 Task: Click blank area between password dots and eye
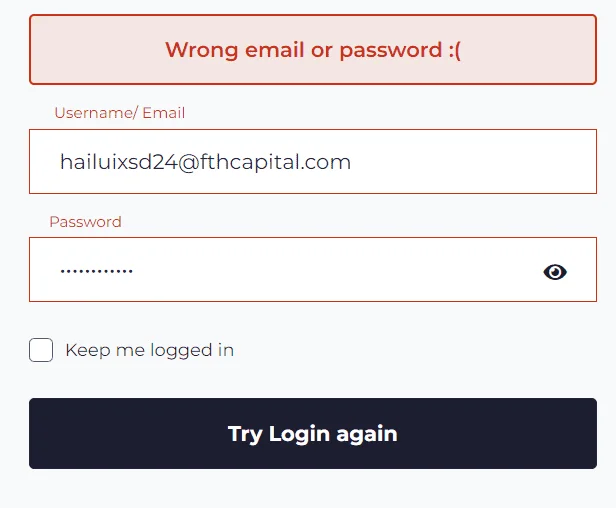(338, 271)
